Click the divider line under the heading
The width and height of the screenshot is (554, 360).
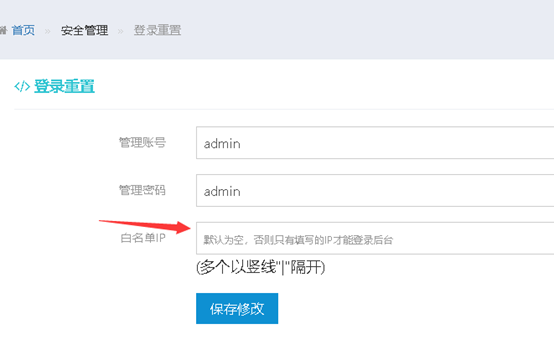click(284, 110)
